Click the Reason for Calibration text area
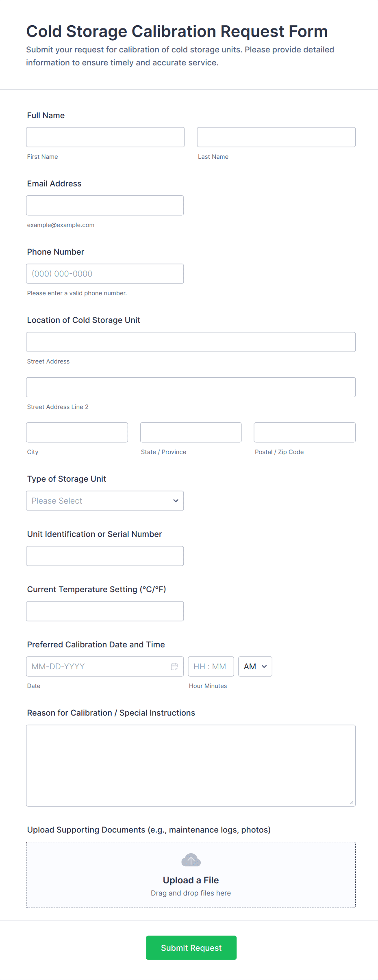The height and width of the screenshot is (980, 378). (191, 766)
